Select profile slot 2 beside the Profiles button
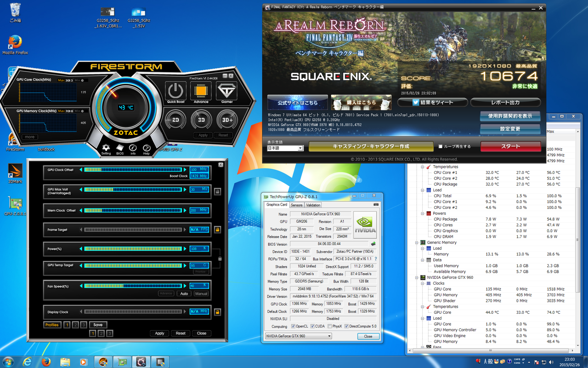588x368 pixels. pyautogui.click(x=75, y=325)
